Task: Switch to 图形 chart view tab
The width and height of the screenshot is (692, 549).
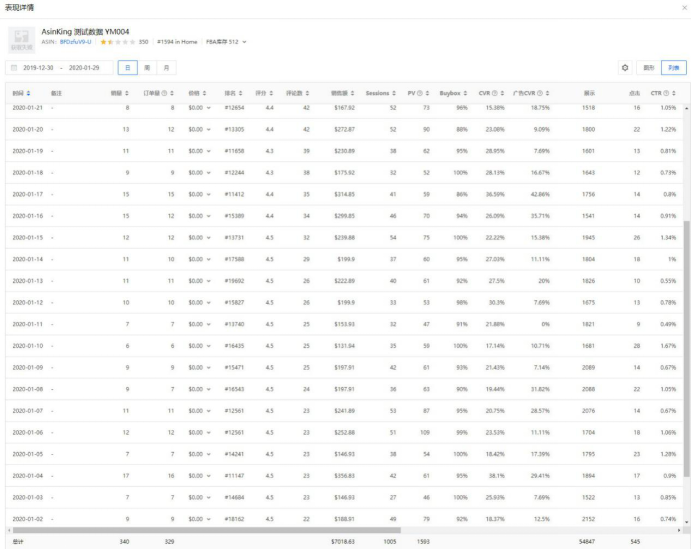Action: (x=649, y=68)
